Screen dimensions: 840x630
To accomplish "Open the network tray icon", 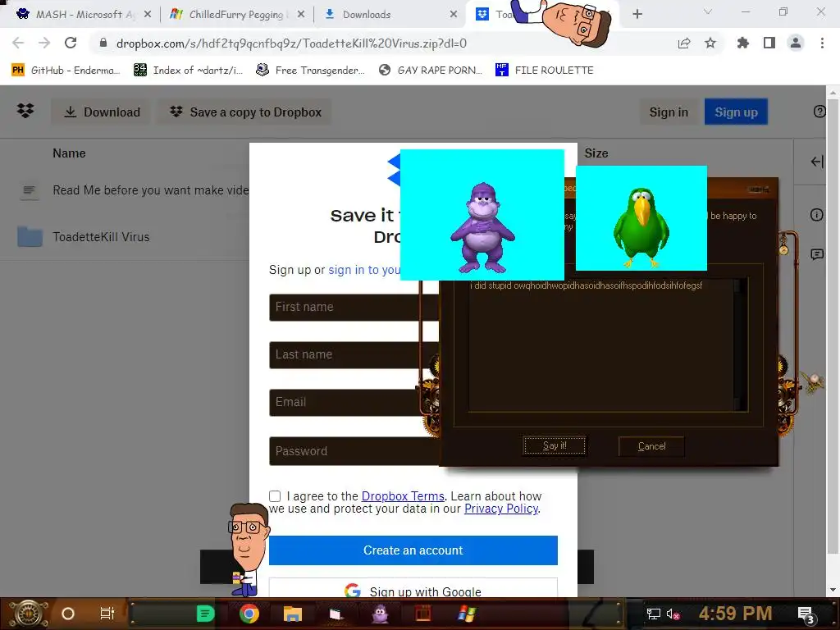I will (x=653, y=614).
